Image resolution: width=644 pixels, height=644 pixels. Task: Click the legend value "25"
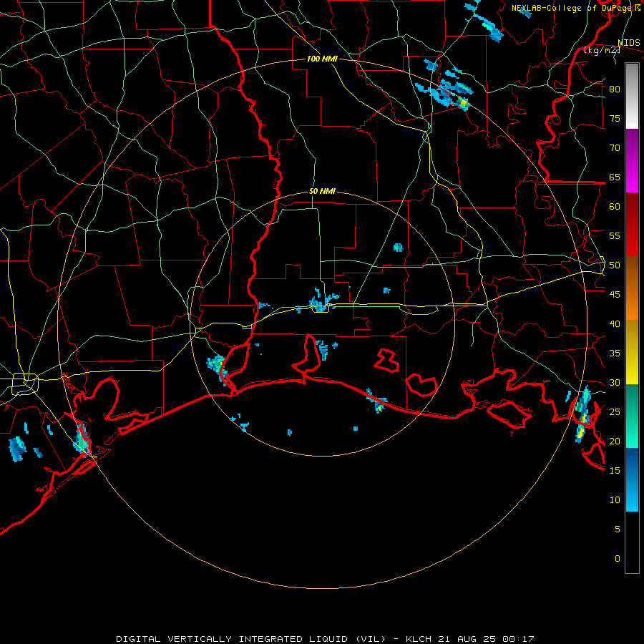click(x=615, y=412)
